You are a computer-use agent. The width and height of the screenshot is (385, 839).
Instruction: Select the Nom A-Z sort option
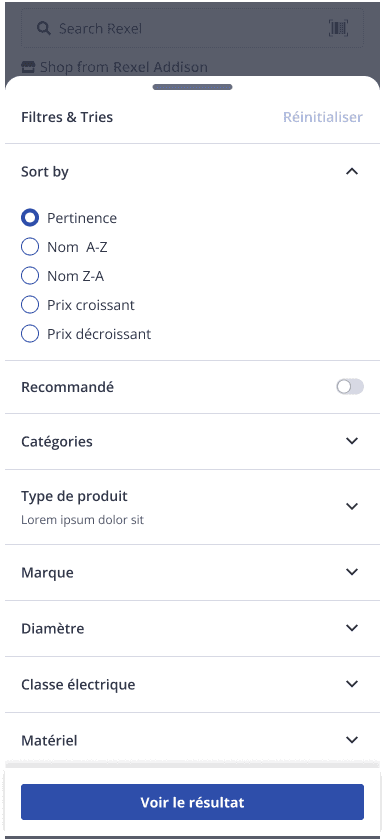(30, 247)
